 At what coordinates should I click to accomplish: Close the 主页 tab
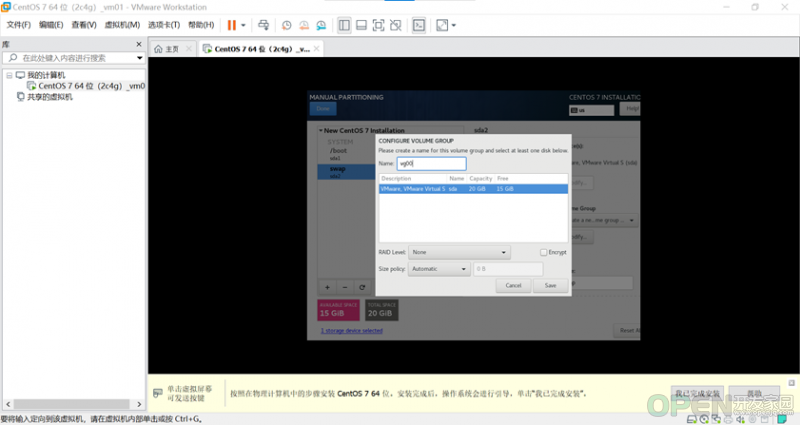coord(189,48)
